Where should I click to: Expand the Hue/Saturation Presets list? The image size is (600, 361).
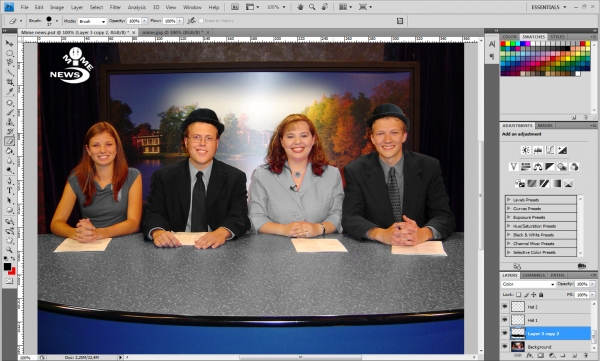pyautogui.click(x=509, y=226)
